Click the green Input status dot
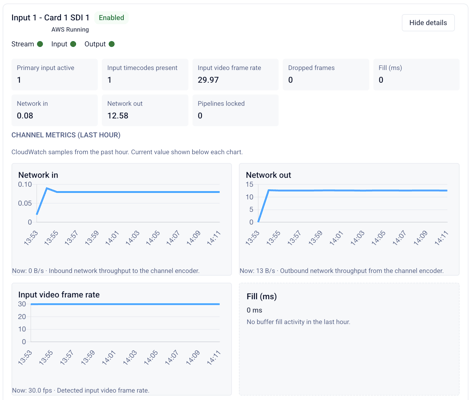The width and height of the screenshot is (472, 400). click(x=73, y=44)
